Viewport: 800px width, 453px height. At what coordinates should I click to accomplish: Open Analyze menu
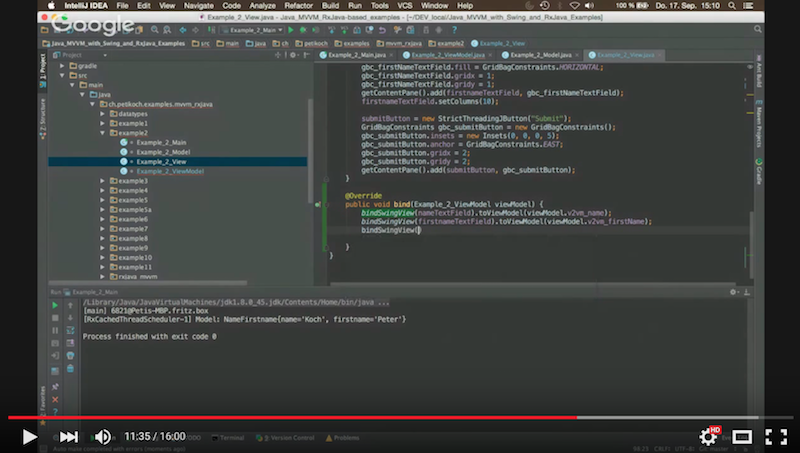pos(262,6)
